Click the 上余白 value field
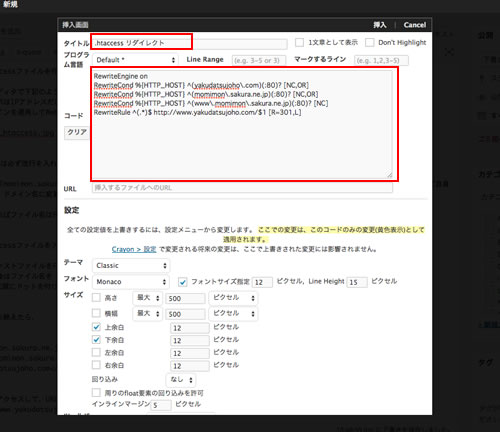This screenshot has height=432, width=500. 190,328
